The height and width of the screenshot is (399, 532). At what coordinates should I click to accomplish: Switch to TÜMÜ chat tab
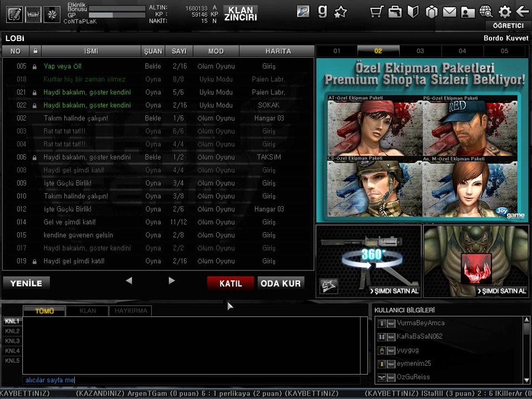pos(44,311)
